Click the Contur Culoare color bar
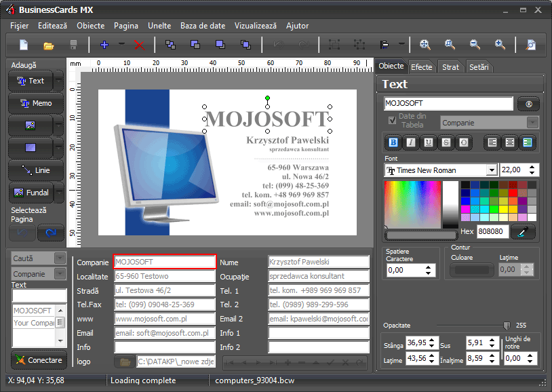Image resolution: width=552 pixels, height=392 pixels. (472, 270)
